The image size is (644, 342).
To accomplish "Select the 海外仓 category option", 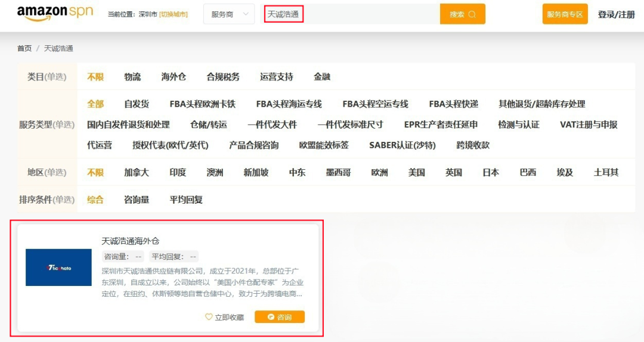I will click(x=174, y=77).
